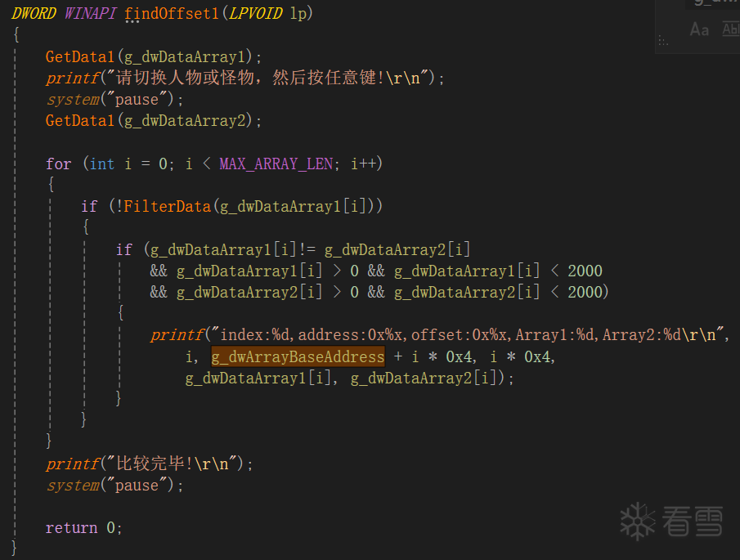This screenshot has height=560, width=740.
Task: Click the findOffset1 function name
Action: pyautogui.click(x=164, y=14)
